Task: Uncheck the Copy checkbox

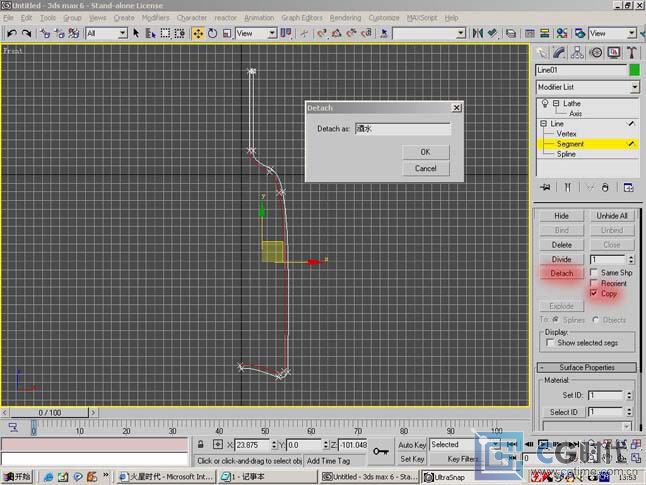Action: pyautogui.click(x=594, y=293)
